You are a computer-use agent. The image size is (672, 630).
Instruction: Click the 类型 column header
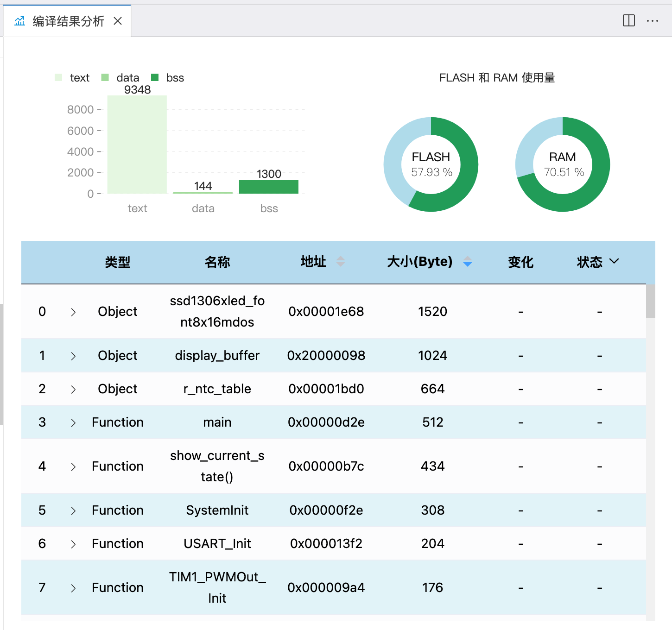[x=117, y=262]
